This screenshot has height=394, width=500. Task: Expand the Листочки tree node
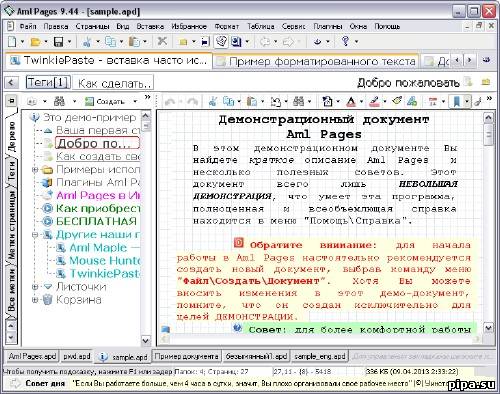point(35,287)
